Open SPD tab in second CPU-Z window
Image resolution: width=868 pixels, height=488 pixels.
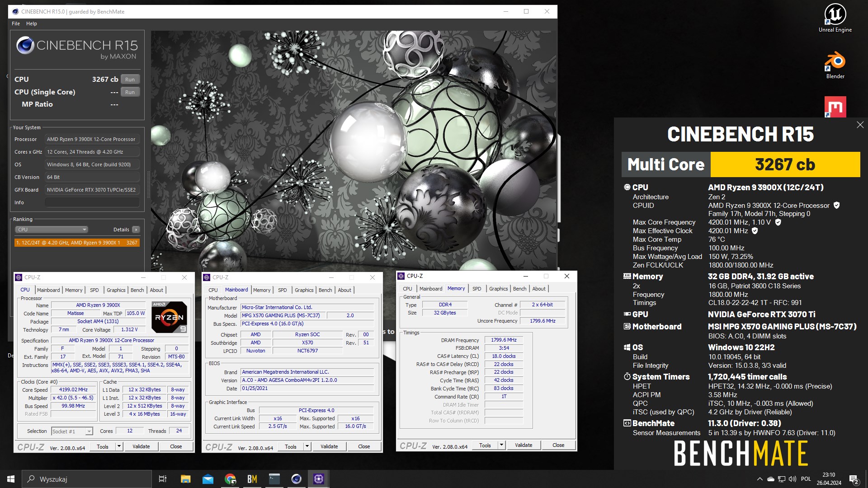point(283,290)
